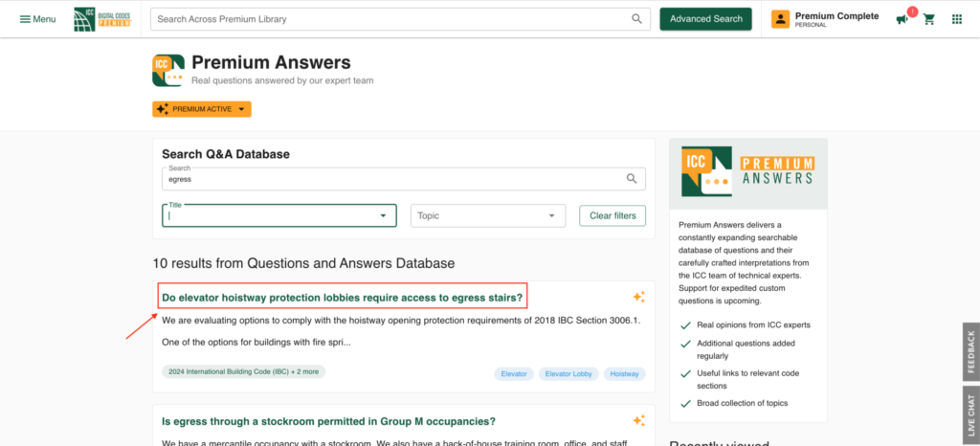Image resolution: width=980 pixels, height=446 pixels.
Task: Click sparkle icon on elevator hoistway result
Action: pos(638,297)
